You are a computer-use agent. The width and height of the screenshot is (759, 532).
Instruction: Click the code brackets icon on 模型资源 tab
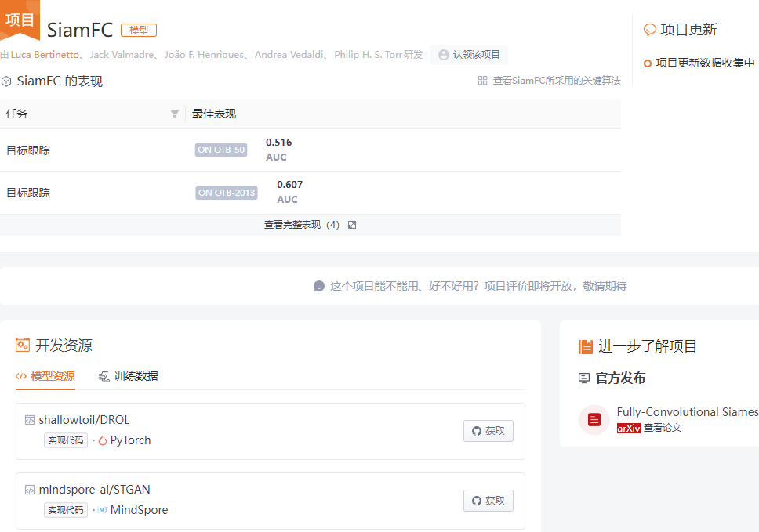(x=21, y=376)
